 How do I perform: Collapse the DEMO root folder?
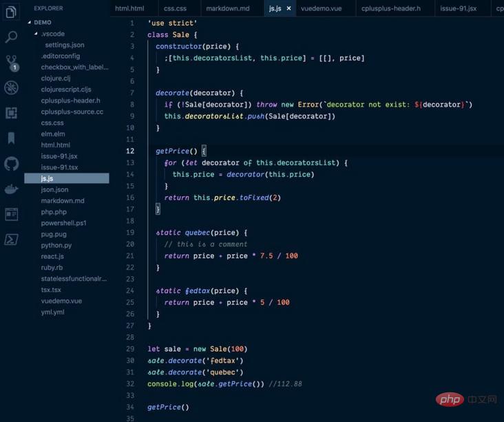[43, 22]
